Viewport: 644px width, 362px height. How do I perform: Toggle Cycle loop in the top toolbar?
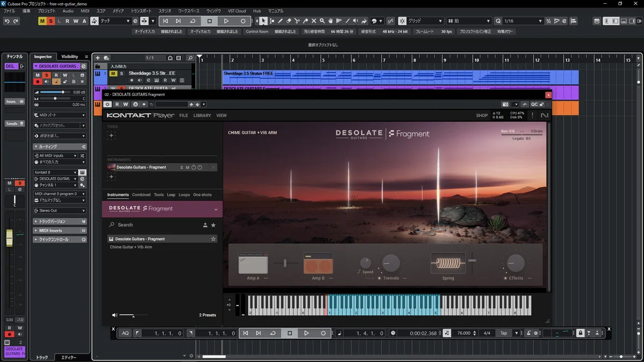(x=193, y=21)
